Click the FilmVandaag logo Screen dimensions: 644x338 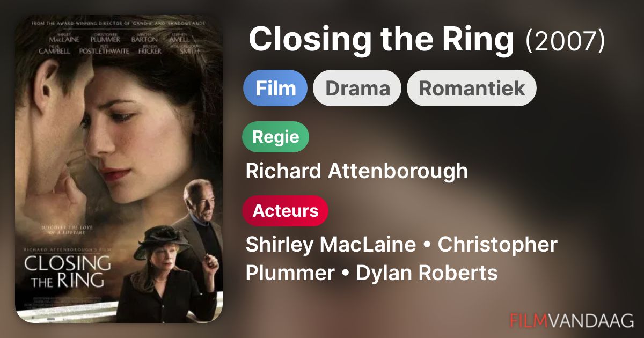(572, 320)
